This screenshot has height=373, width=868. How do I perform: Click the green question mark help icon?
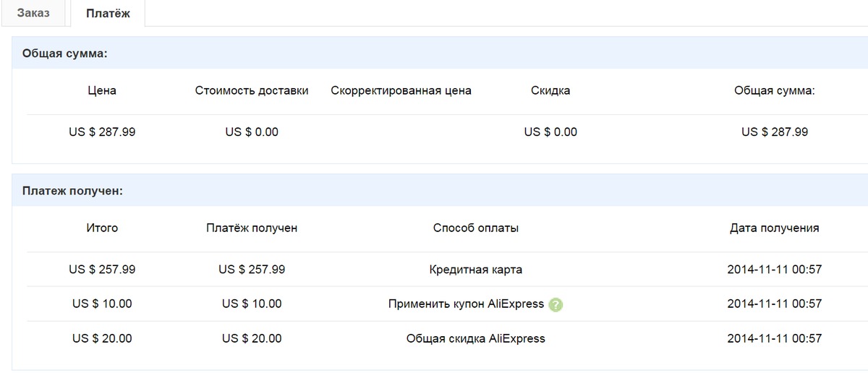point(556,304)
